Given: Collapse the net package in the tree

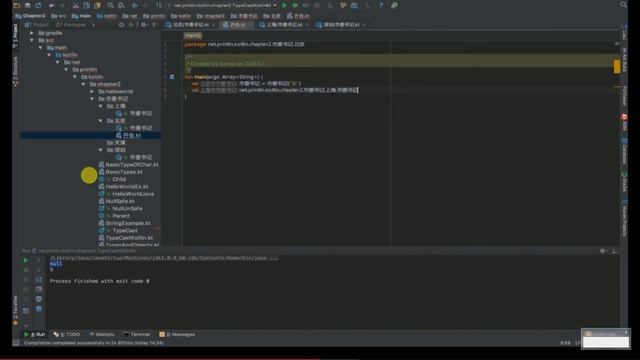Looking at the screenshot, I should pyautogui.click(x=58, y=62).
